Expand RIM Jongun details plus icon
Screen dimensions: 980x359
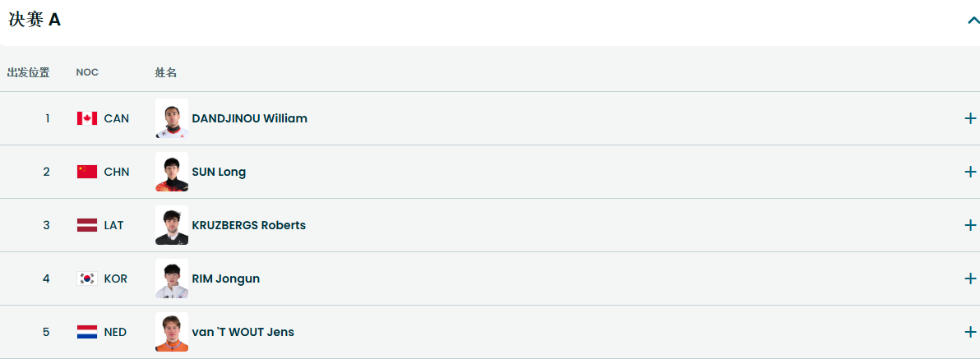(970, 278)
